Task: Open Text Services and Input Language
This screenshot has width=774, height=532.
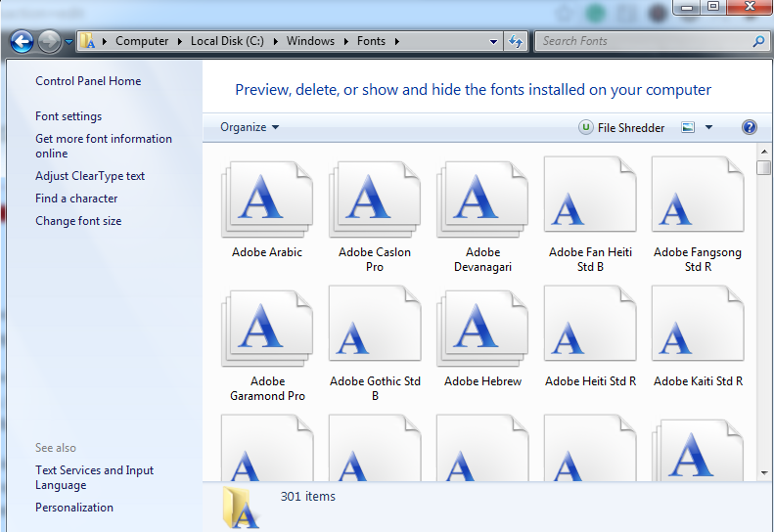Action: click(x=94, y=477)
